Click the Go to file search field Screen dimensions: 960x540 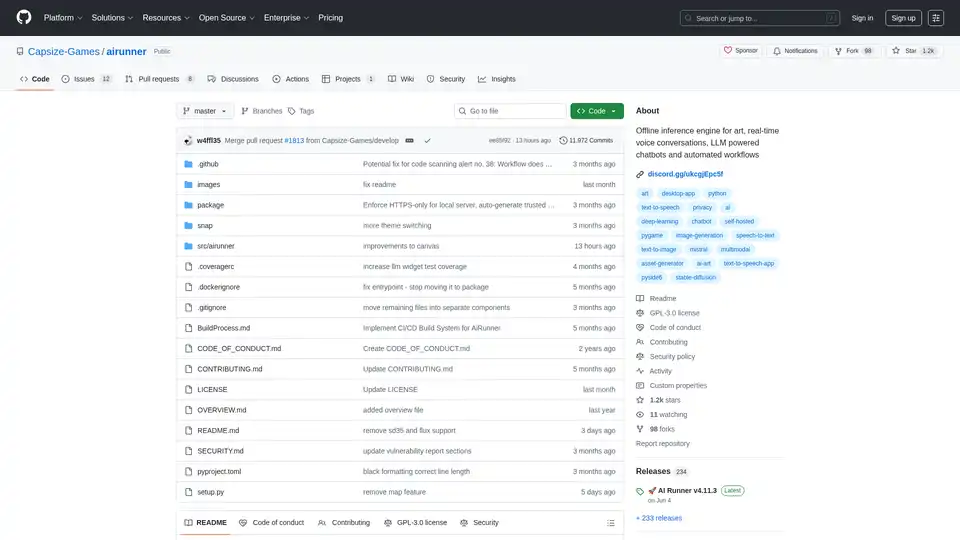pos(510,111)
